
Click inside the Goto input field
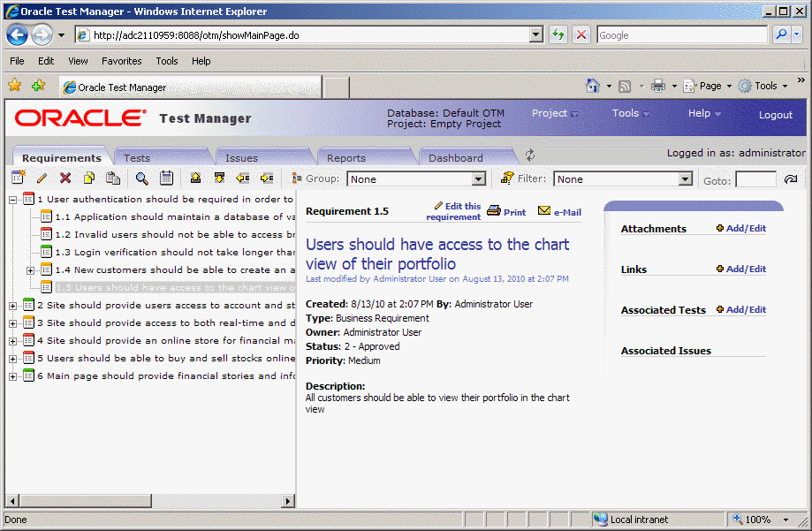coord(755,179)
